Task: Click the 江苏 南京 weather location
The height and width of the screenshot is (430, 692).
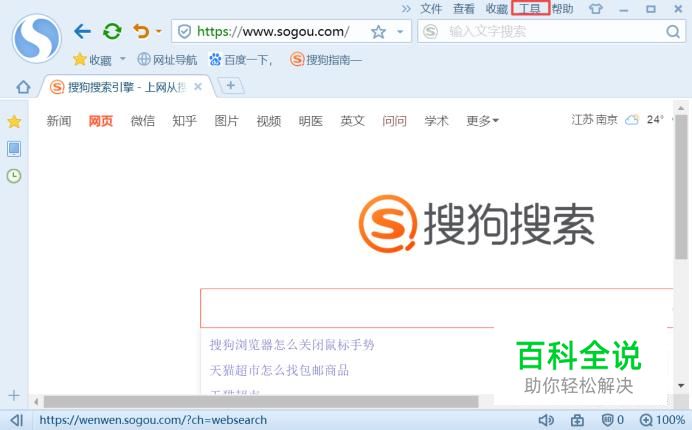Action: coord(594,120)
